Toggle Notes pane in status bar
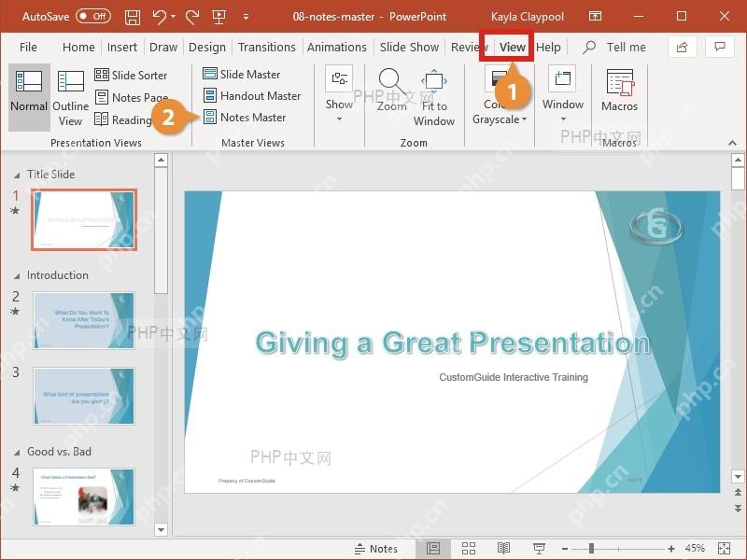747x560 pixels. (x=376, y=549)
